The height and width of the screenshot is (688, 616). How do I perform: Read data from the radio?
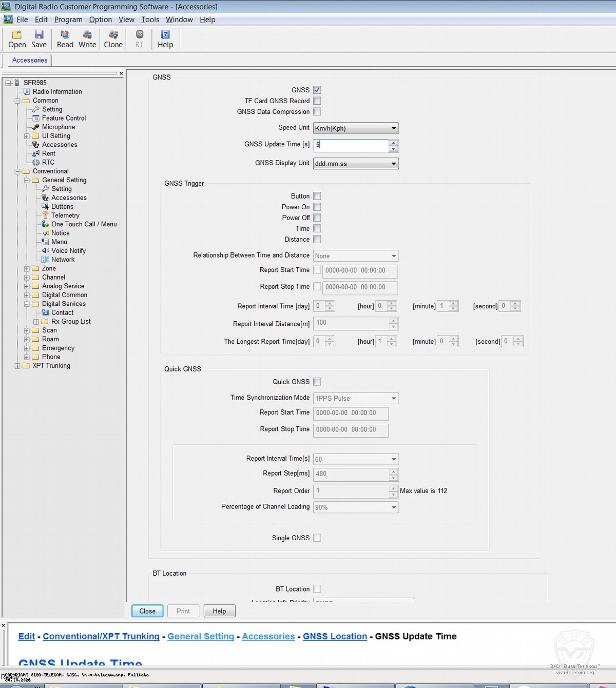(x=65, y=39)
